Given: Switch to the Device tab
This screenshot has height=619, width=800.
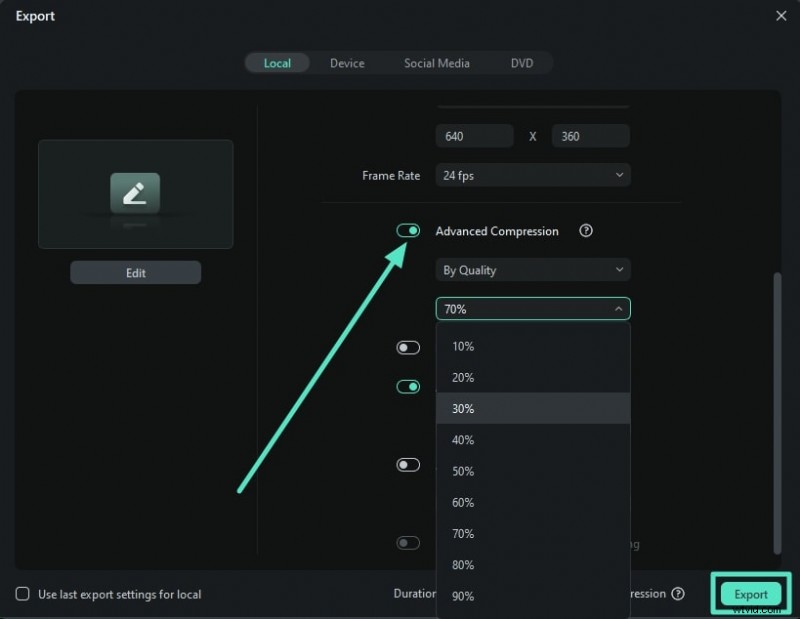Looking at the screenshot, I should (347, 63).
